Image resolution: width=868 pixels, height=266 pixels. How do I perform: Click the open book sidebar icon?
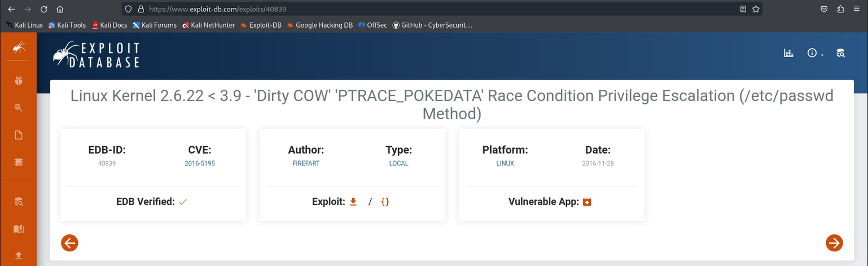pyautogui.click(x=18, y=229)
